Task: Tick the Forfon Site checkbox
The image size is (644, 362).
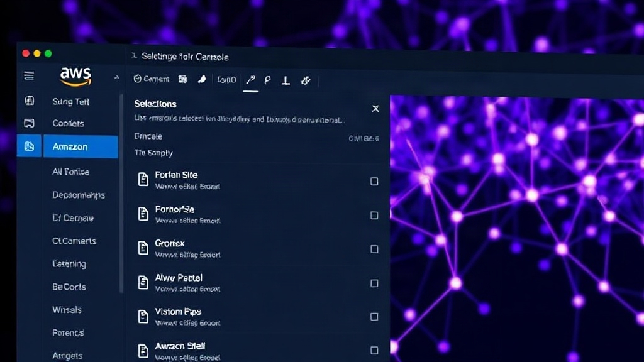Action: point(374,182)
